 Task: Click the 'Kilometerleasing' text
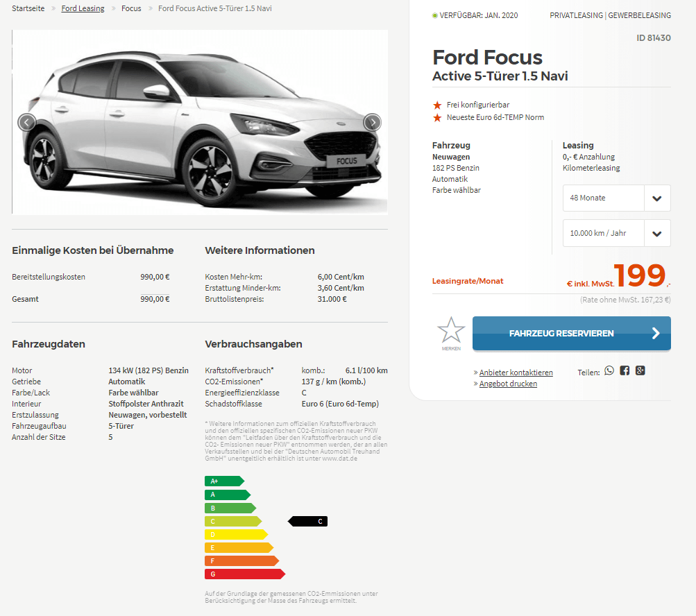pos(591,168)
